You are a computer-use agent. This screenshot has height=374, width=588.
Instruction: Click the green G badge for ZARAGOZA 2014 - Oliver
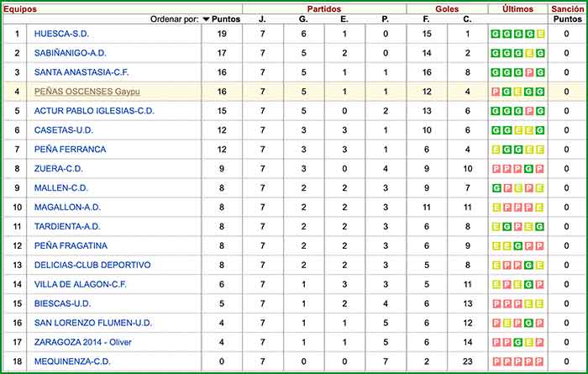(x=518, y=343)
